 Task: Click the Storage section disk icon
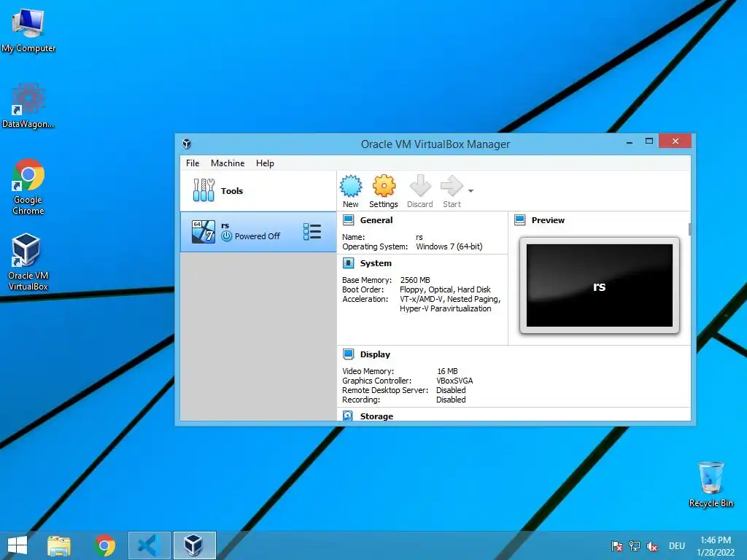348,416
